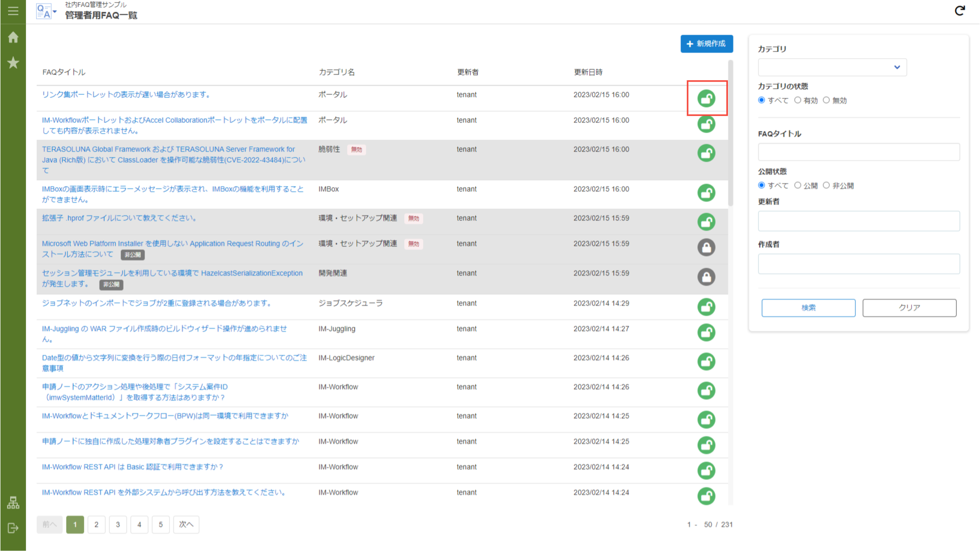Click the refresh icon at top right
The image size is (980, 551).
pyautogui.click(x=960, y=11)
